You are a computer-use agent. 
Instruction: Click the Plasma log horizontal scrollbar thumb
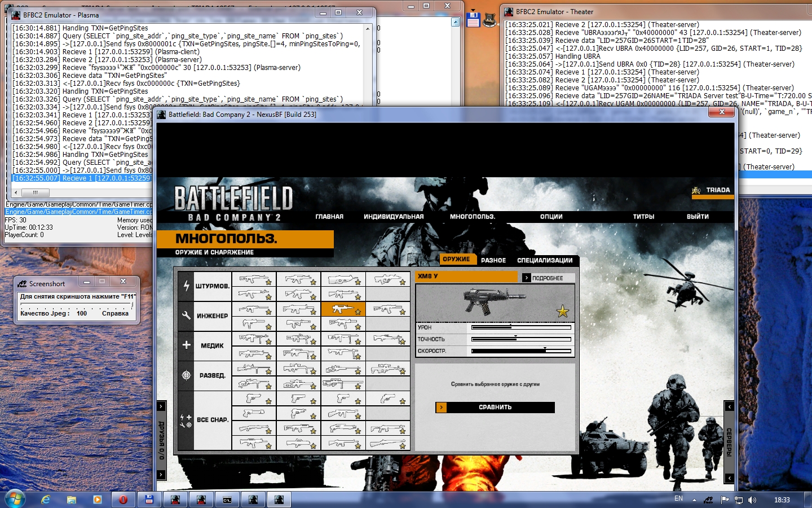click(36, 192)
